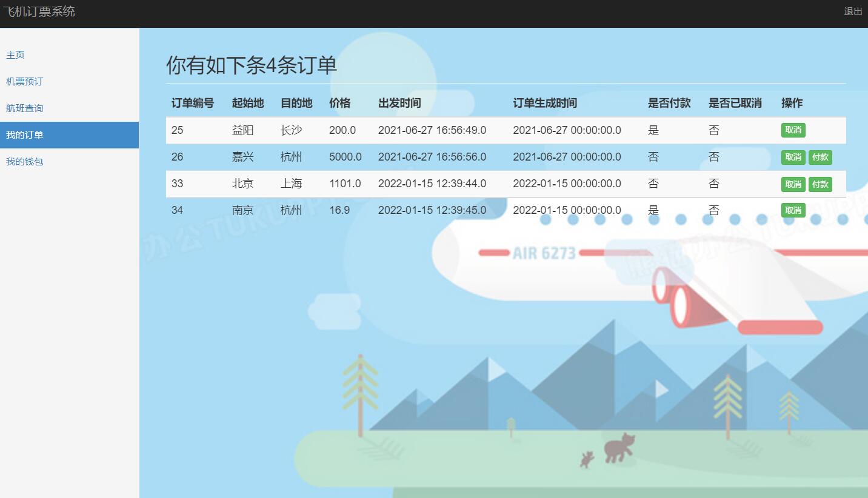The height and width of the screenshot is (498, 868).
Task: Select the row for order 25
Action: pos(424,130)
